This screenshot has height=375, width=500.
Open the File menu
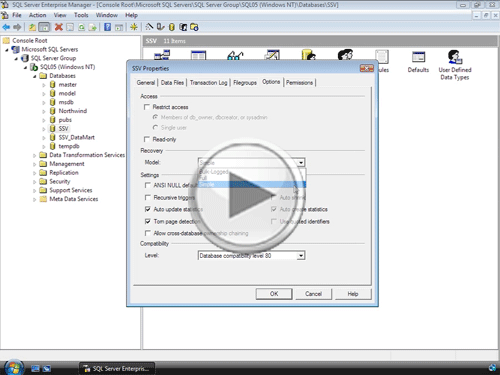(17, 15)
